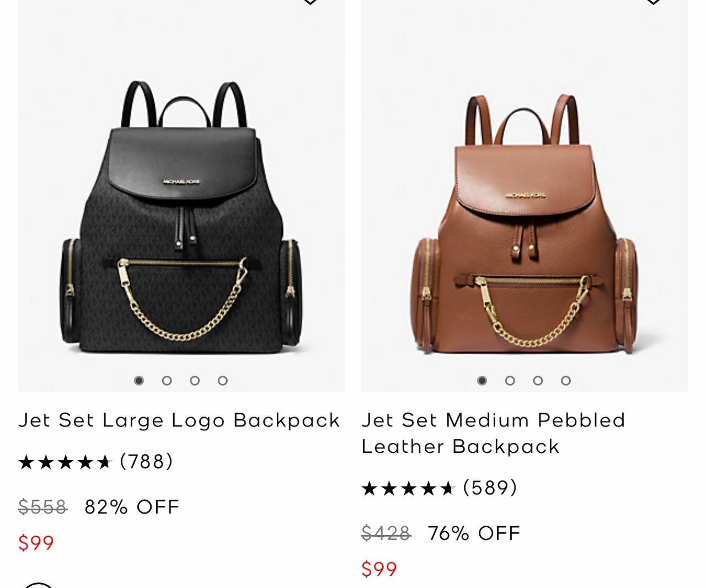Open Jet Set Large Logo Backpack title link
706x588 pixels.
[179, 420]
